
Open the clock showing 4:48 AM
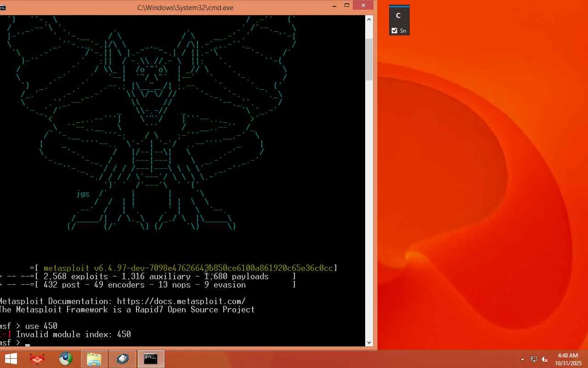(568, 359)
